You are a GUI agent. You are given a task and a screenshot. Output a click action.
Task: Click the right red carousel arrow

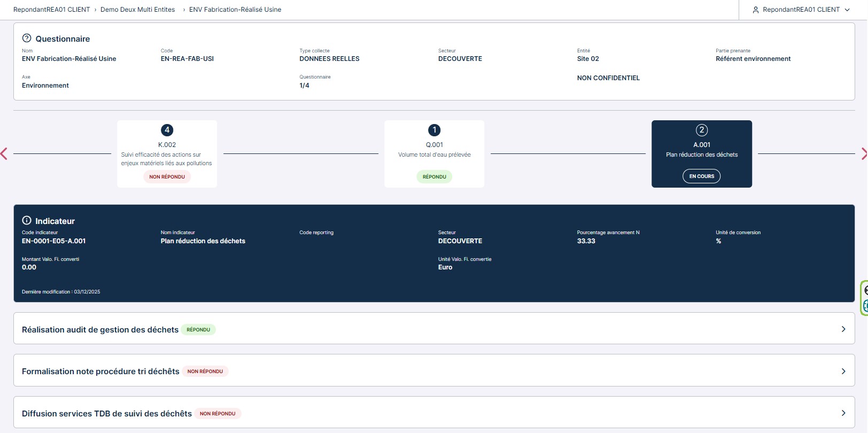(x=864, y=154)
